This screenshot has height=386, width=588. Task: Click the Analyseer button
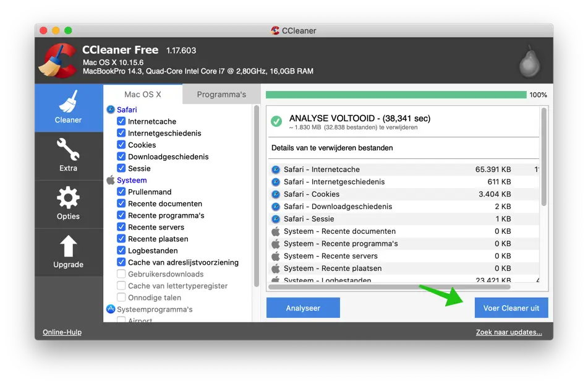(303, 308)
